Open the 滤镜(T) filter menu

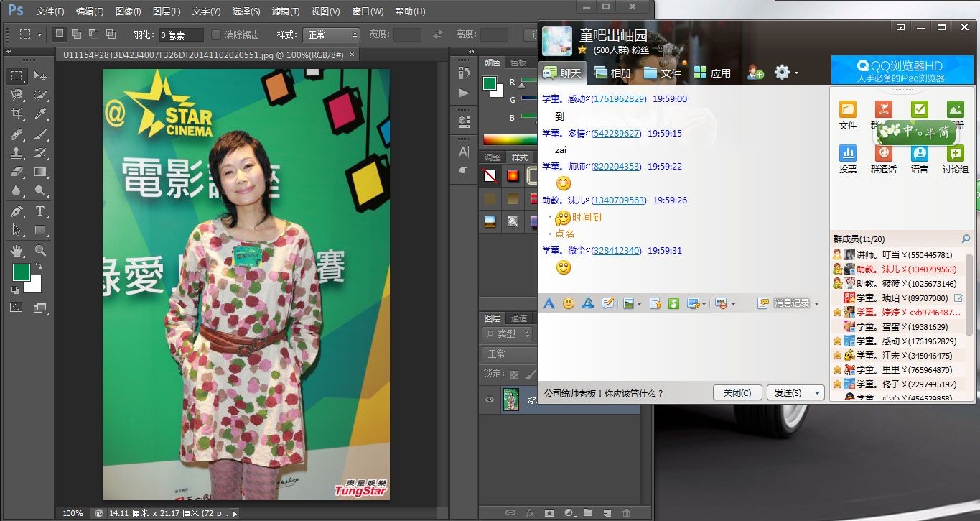[x=286, y=11]
